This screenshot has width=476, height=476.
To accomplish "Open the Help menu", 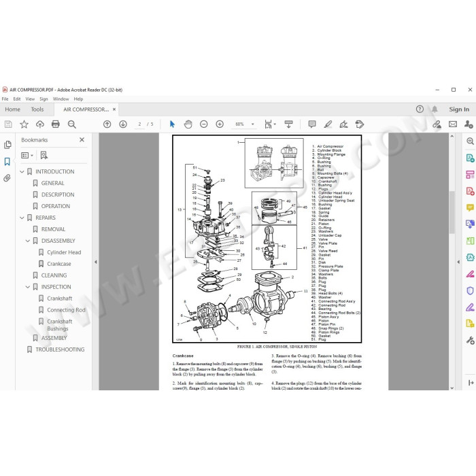I will pyautogui.click(x=78, y=99).
